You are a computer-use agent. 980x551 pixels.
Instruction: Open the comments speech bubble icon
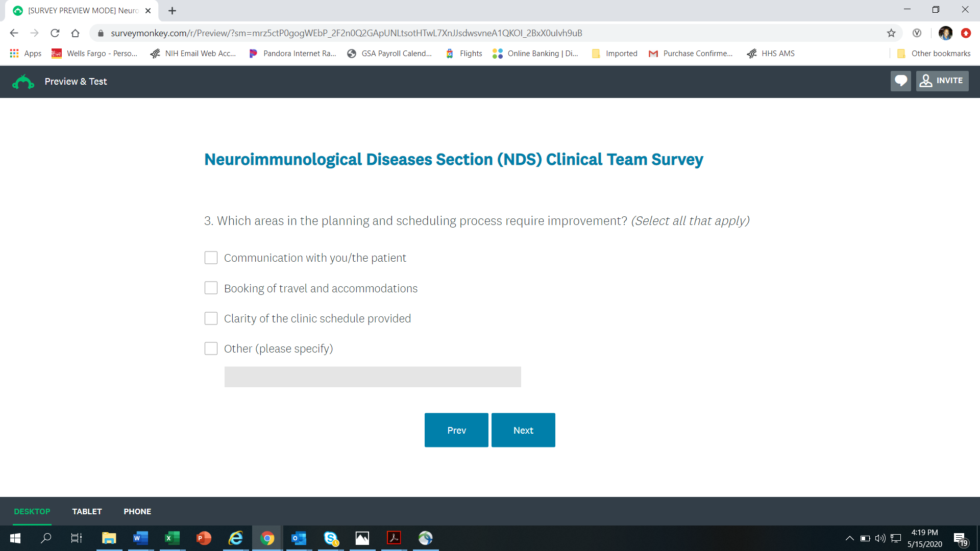900,81
